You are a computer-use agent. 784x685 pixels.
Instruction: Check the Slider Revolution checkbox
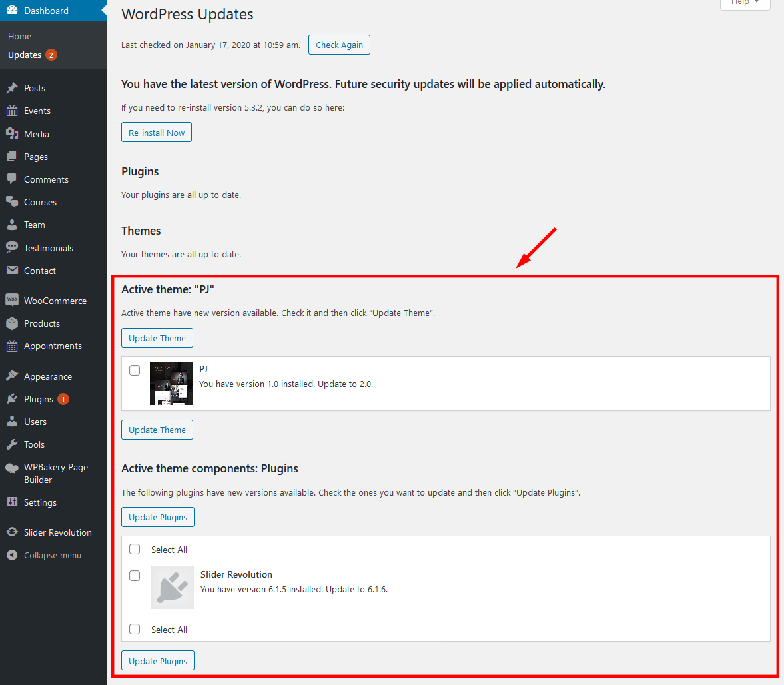pos(135,576)
